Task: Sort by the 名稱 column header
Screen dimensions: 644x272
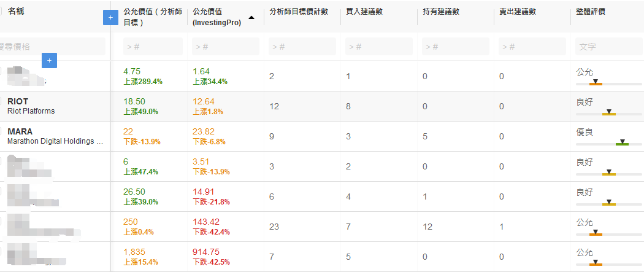Action: 17,12
